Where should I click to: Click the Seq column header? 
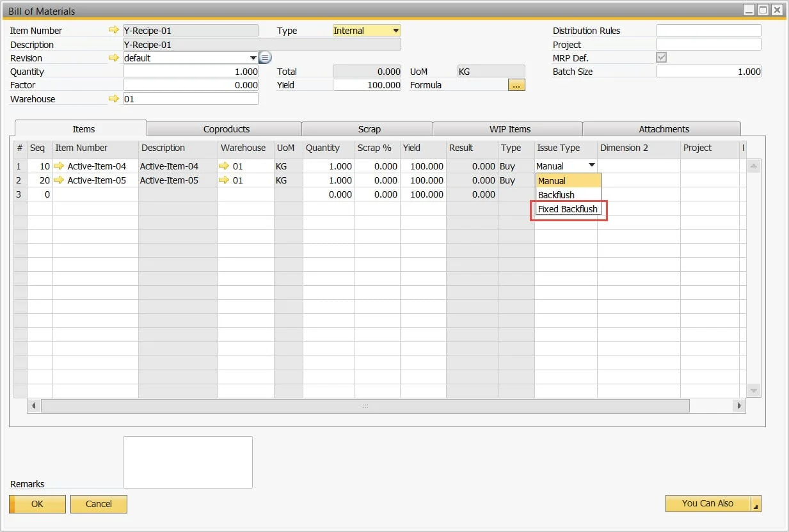(x=40, y=148)
